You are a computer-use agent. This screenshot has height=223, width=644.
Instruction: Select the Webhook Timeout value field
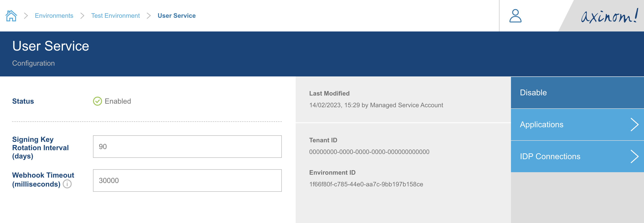[x=187, y=180]
